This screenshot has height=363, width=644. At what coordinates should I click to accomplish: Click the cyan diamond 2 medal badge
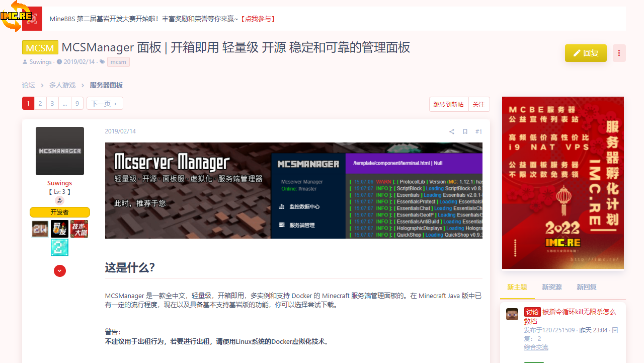[59, 248]
